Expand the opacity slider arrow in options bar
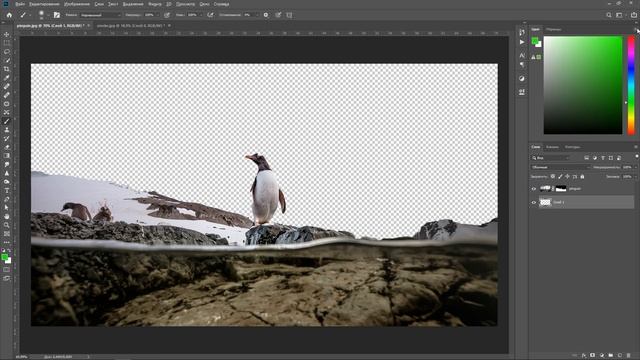 [x=157, y=15]
